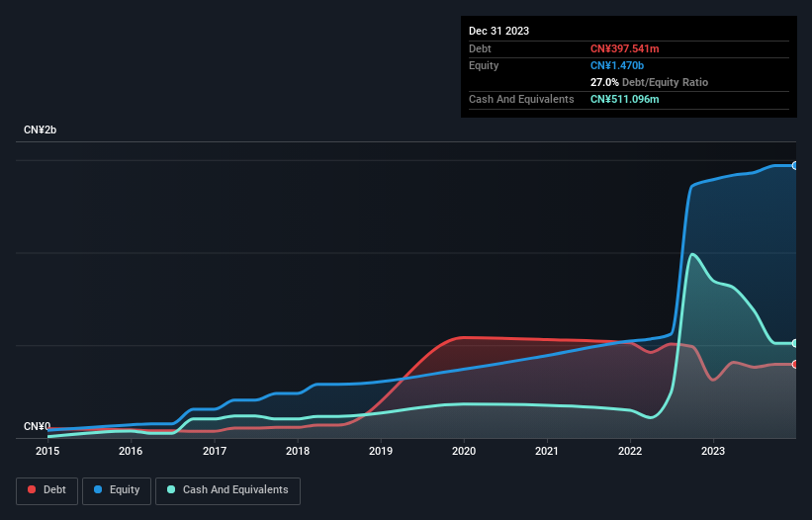Click the teal Cash And Equivalents legend dot

(x=171, y=489)
